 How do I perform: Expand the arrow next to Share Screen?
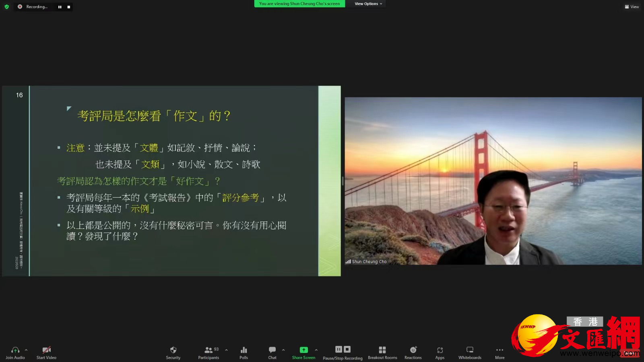(316, 350)
